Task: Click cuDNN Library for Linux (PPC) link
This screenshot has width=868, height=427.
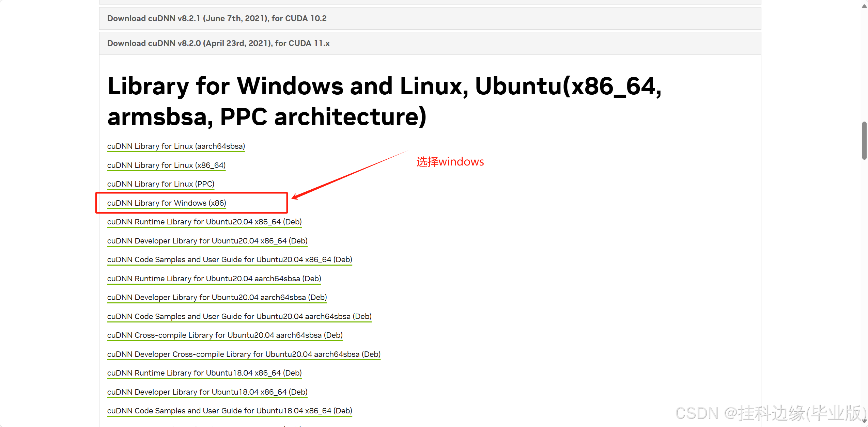Action: click(160, 184)
